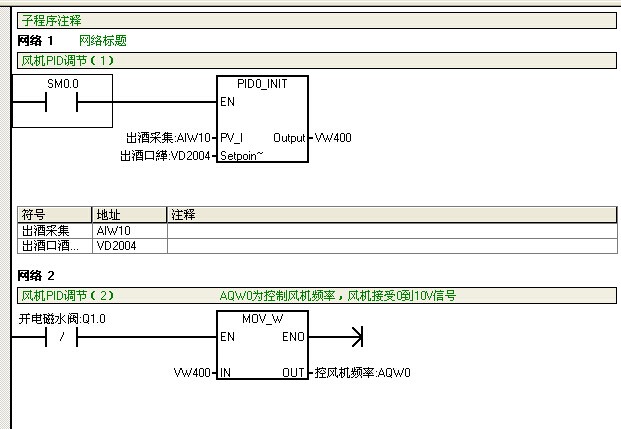
Task: Select ENO output of MOV_W block
Action: [293, 337]
